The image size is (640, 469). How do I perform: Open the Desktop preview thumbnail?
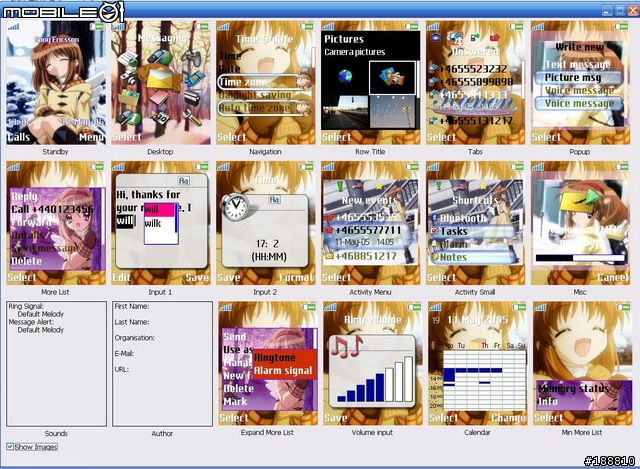[x=160, y=83]
